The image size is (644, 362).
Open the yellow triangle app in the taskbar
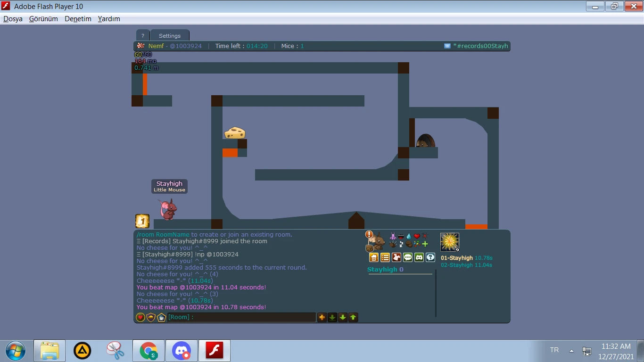[83, 351]
